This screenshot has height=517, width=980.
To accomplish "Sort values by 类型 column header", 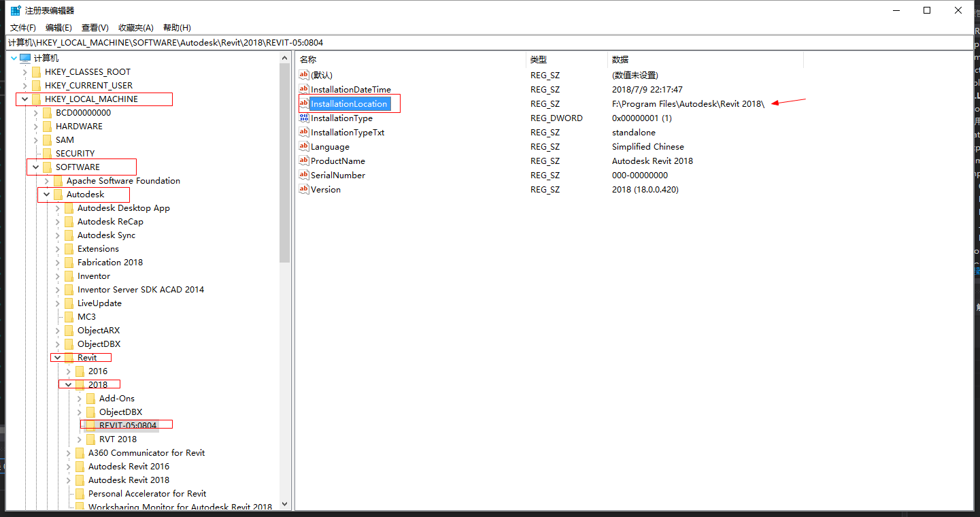I will pyautogui.click(x=567, y=60).
